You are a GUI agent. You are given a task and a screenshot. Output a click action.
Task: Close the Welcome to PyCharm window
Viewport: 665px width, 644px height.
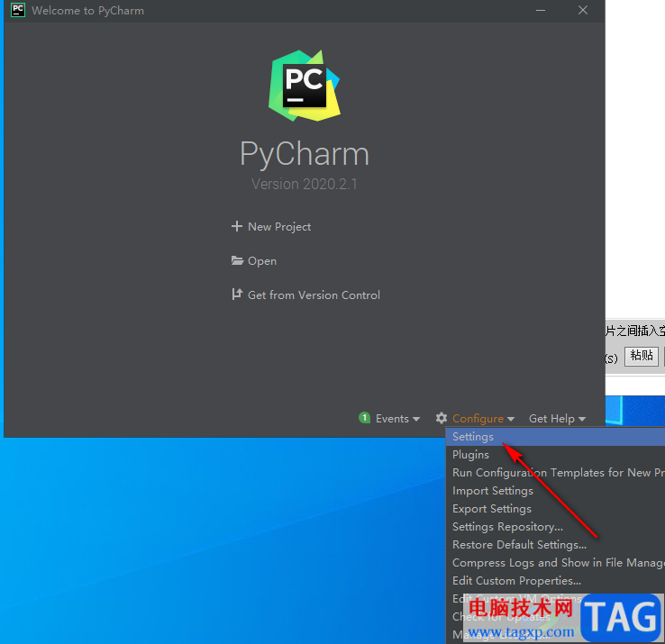click(x=583, y=10)
